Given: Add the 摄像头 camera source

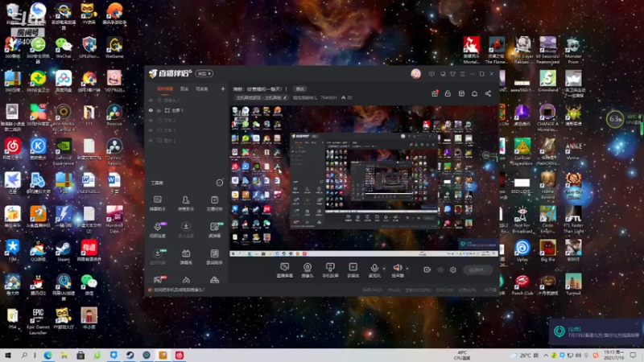Looking at the screenshot, I should coord(308,270).
